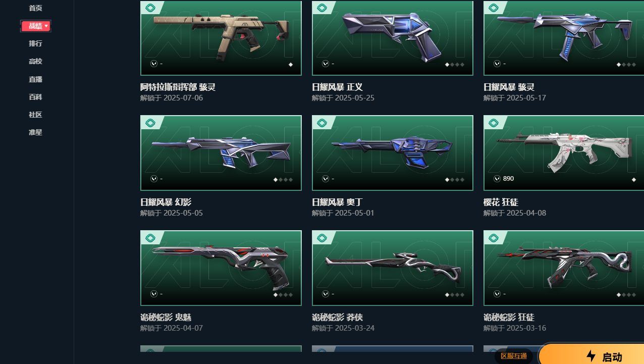
Task: Expand the 战绩 dropdown arrow in sidebar
Action: tap(46, 26)
